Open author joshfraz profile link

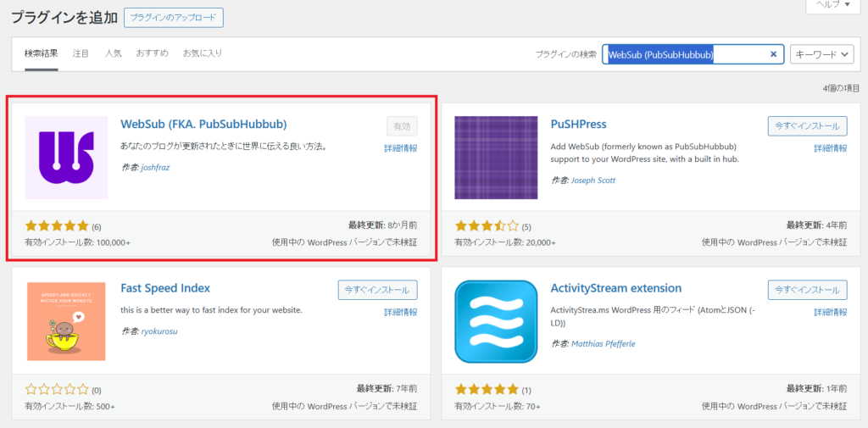click(x=155, y=167)
